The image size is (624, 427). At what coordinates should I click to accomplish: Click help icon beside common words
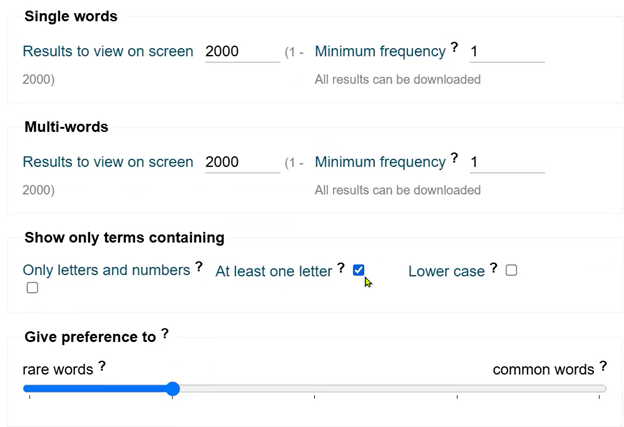[x=603, y=366]
